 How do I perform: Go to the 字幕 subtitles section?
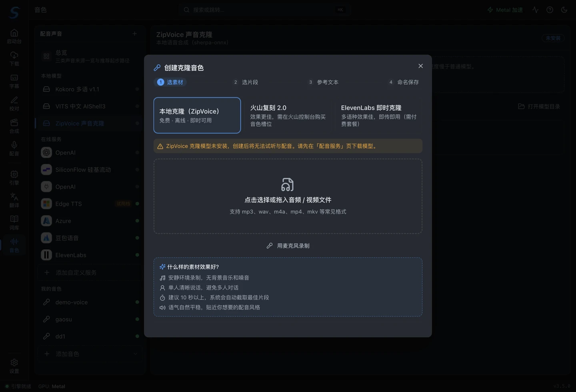(x=14, y=81)
